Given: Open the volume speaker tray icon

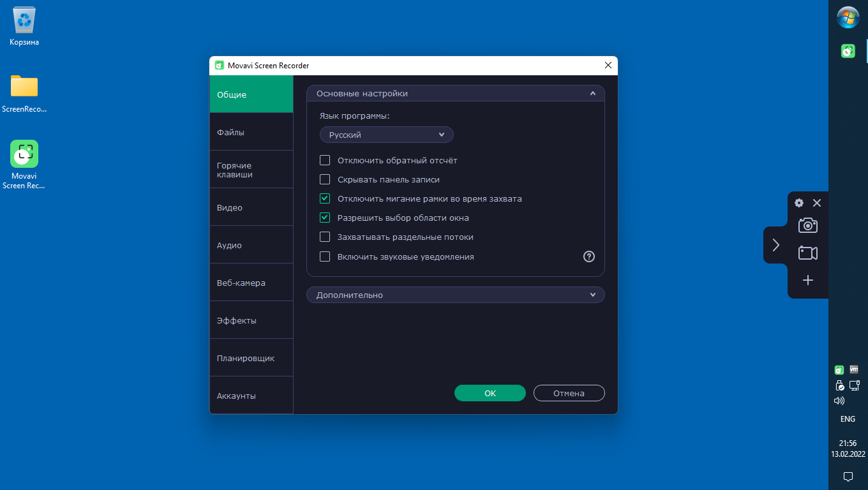Looking at the screenshot, I should click(x=839, y=401).
